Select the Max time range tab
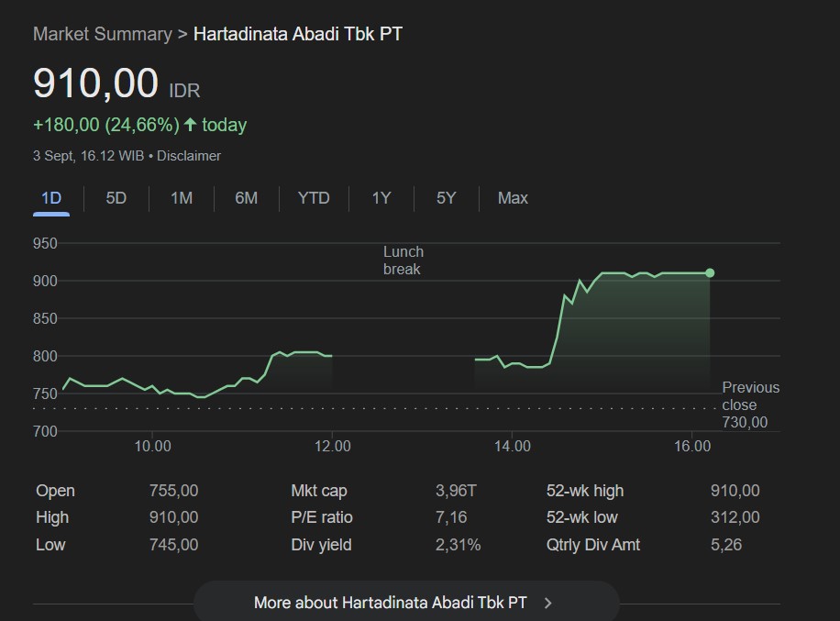Screen dimensions: 840x621 (513, 198)
